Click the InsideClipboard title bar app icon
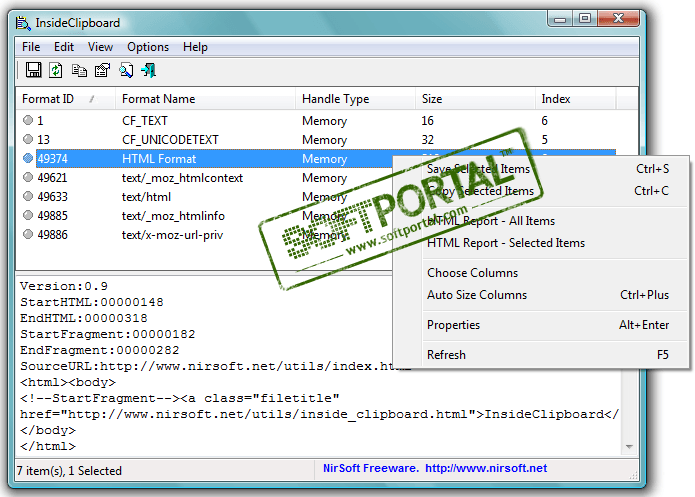Screen dimensions: 695x497 click(23, 23)
